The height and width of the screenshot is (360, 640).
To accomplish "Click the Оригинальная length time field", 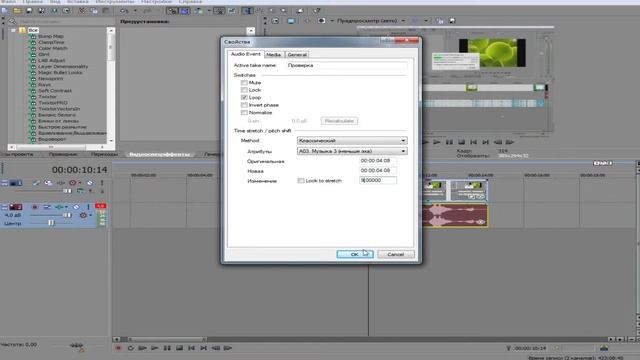I will point(378,161).
